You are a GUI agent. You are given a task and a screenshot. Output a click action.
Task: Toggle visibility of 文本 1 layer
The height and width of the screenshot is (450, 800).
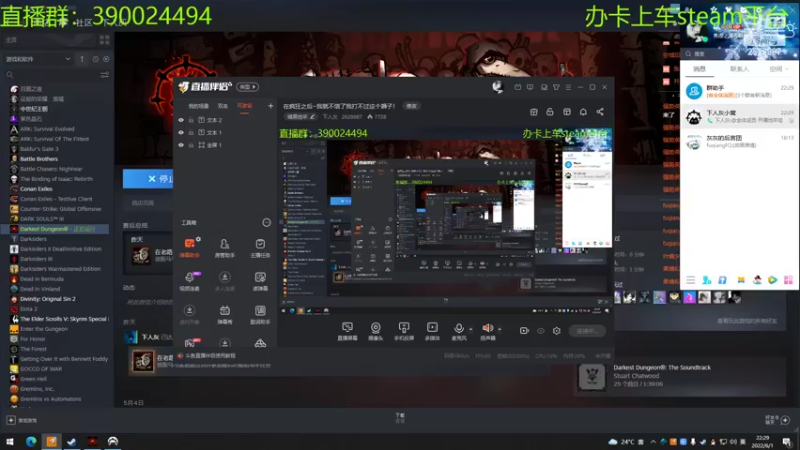coord(181,132)
